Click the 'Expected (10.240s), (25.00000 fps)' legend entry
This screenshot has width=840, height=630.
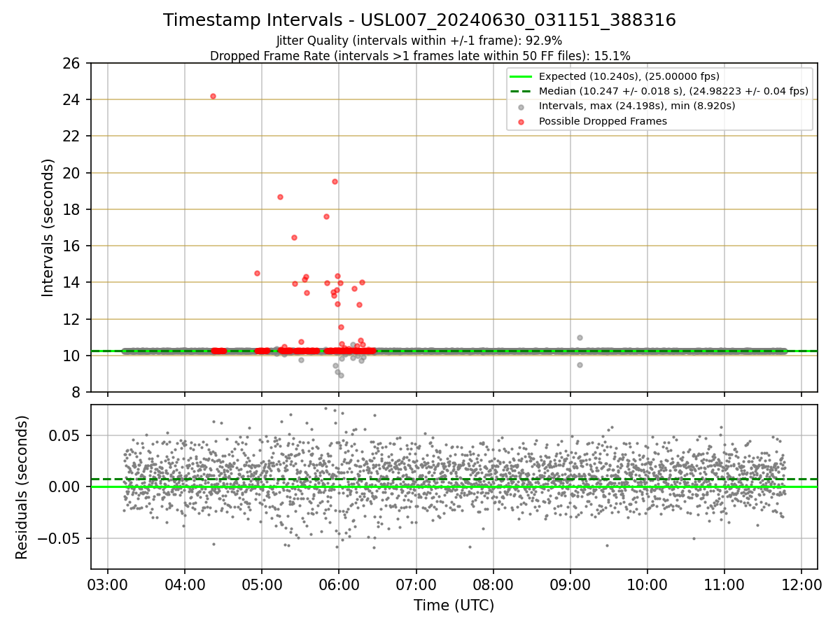(629, 76)
